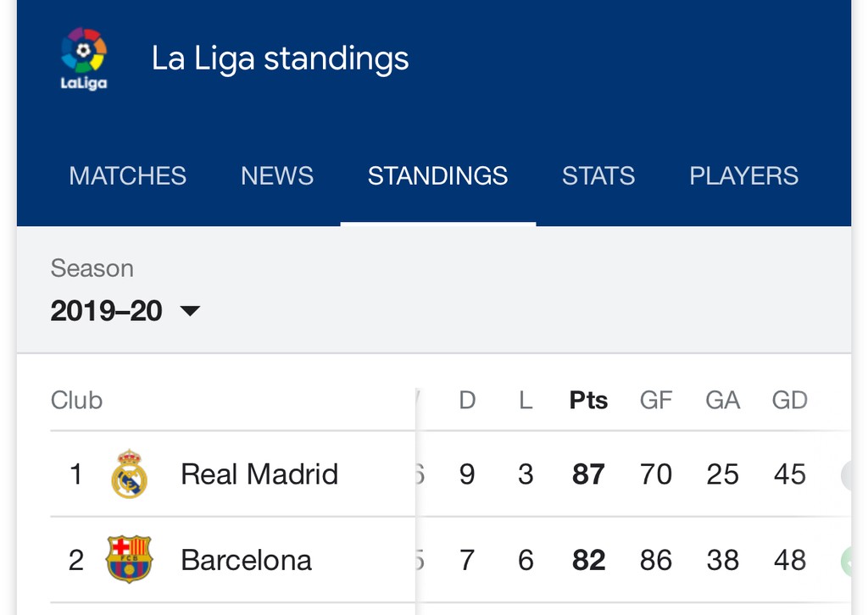Screen dimensions: 868x615
Task: Go to the Stats tab
Action: tap(598, 175)
